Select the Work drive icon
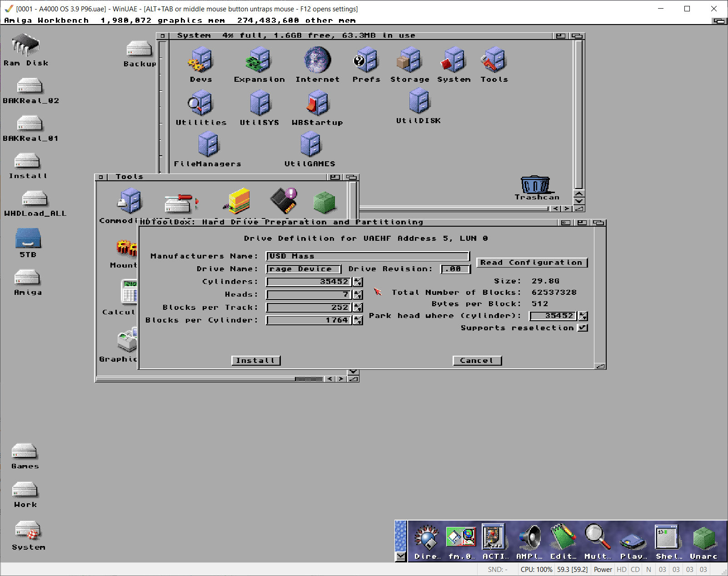 click(x=25, y=490)
